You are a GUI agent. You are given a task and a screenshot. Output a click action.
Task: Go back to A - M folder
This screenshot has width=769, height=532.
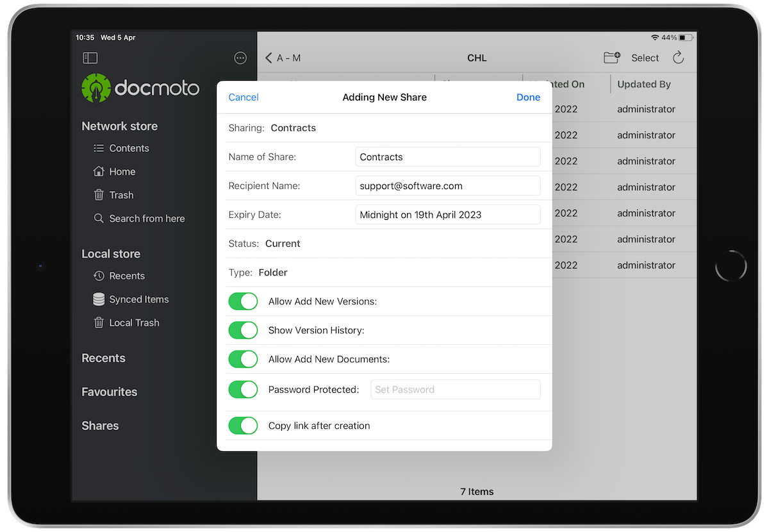tap(283, 58)
